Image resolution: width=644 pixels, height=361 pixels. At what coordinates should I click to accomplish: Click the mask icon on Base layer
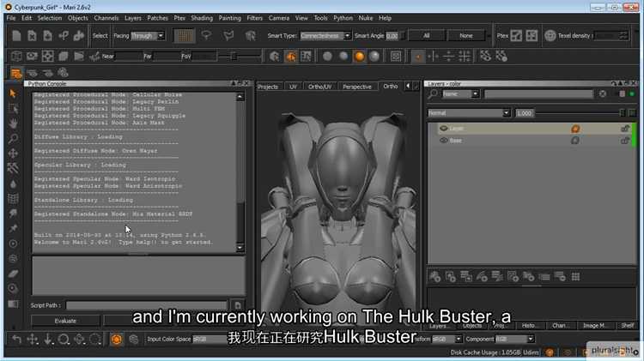tap(575, 141)
